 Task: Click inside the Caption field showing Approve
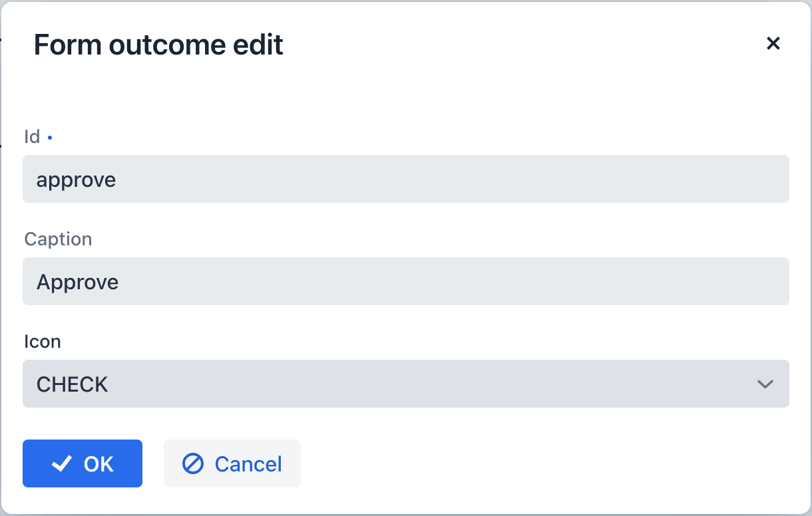coord(406,281)
